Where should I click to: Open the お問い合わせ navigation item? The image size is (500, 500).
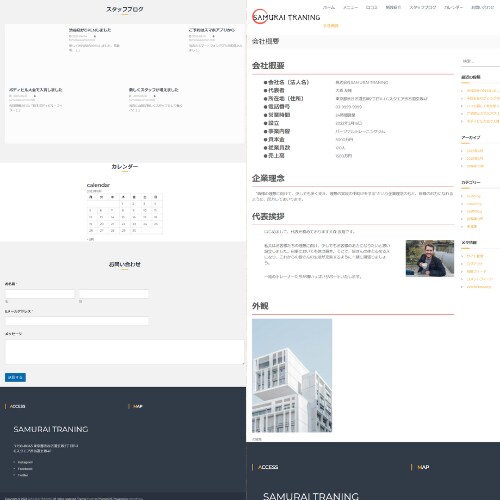(x=482, y=7)
